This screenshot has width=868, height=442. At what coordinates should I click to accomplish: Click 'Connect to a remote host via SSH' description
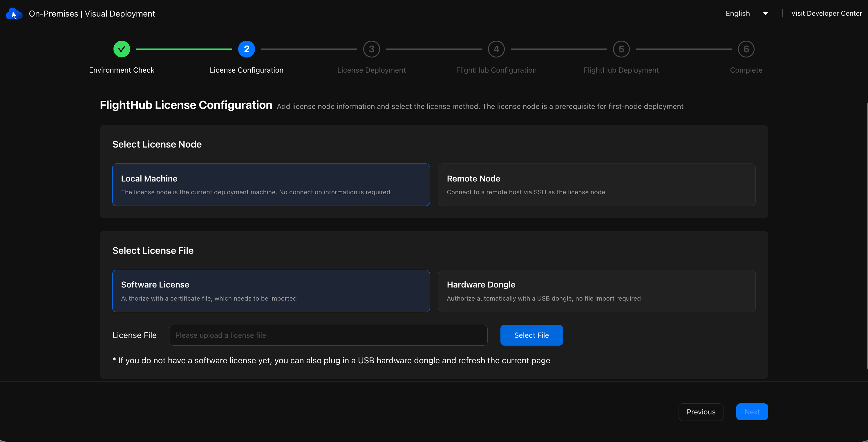526,192
